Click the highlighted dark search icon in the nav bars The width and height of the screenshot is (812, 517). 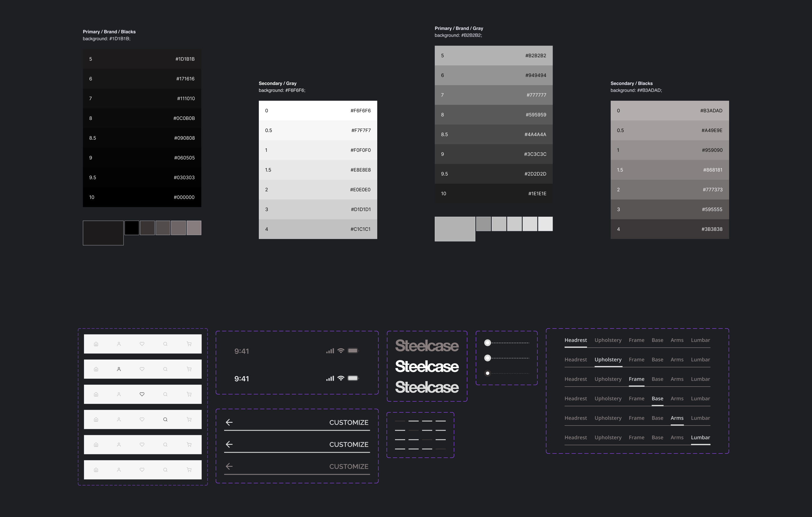pos(165,419)
